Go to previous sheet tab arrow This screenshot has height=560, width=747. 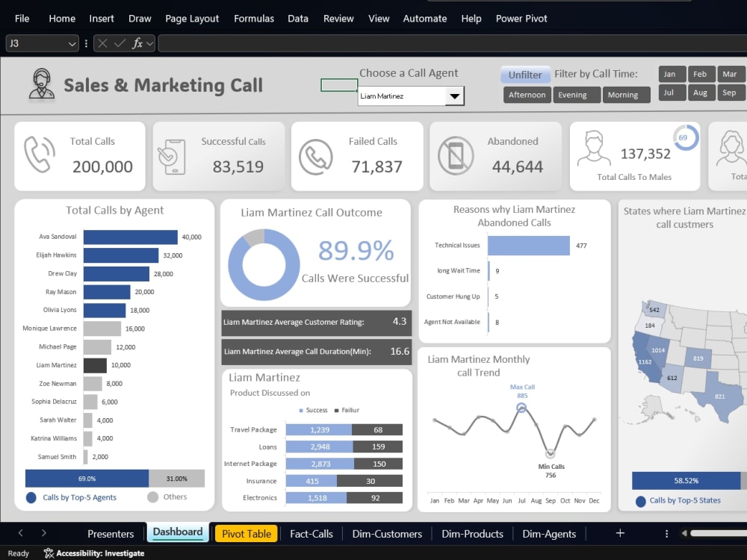pyautogui.click(x=20, y=533)
